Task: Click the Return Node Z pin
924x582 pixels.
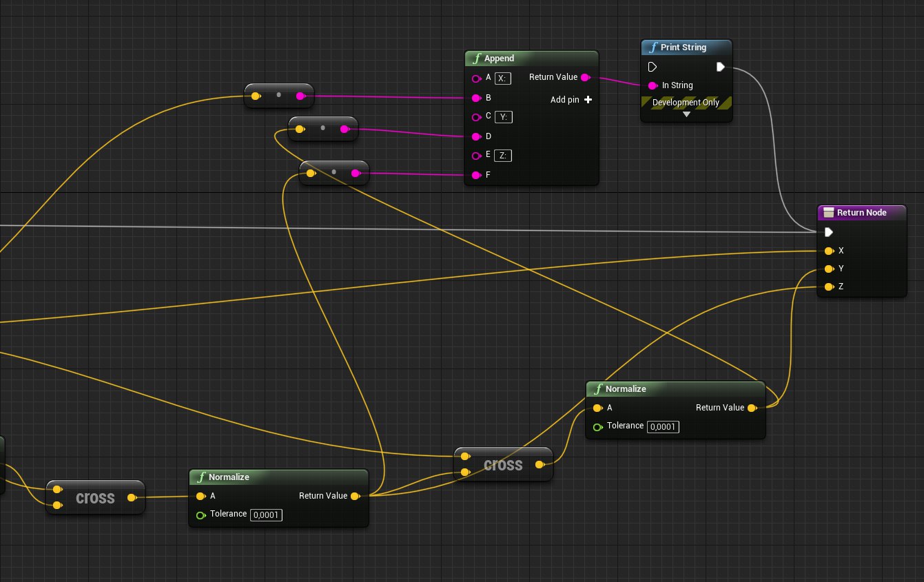Action: (829, 287)
